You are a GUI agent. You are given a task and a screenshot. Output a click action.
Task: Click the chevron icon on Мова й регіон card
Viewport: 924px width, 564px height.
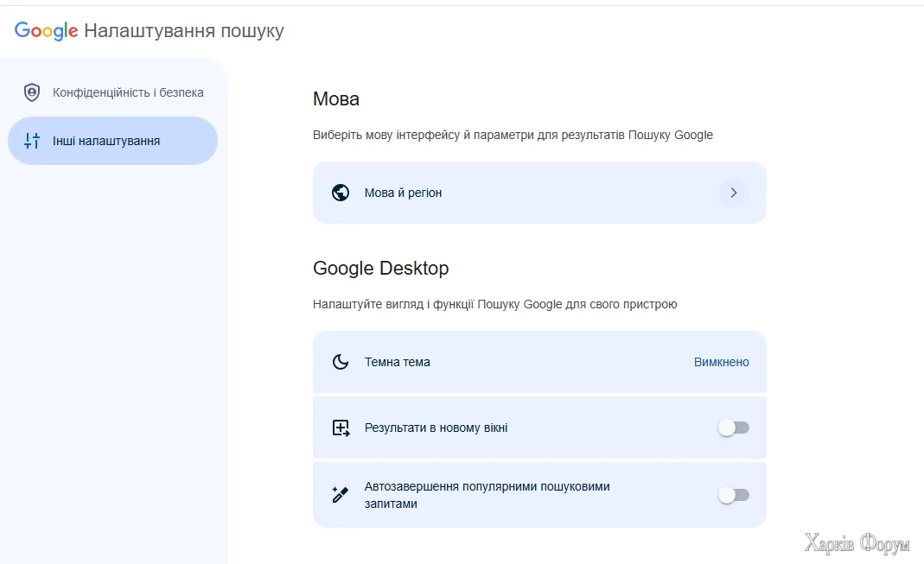pos(734,192)
